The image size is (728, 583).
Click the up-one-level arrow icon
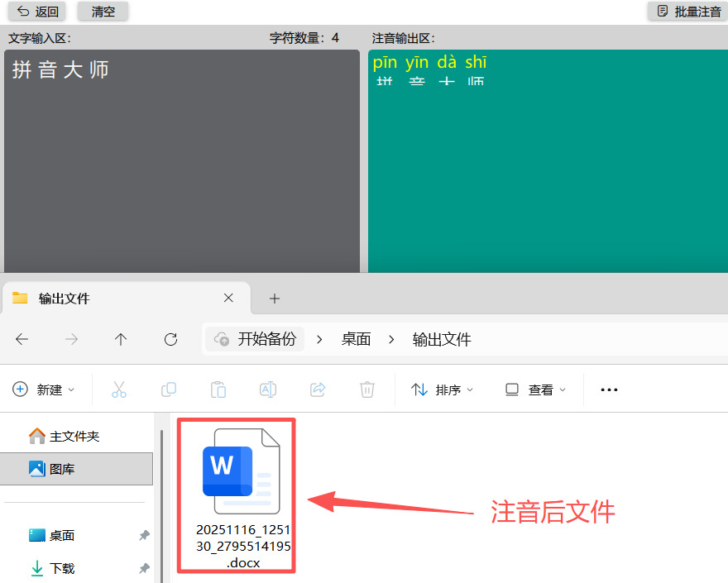[121, 339]
